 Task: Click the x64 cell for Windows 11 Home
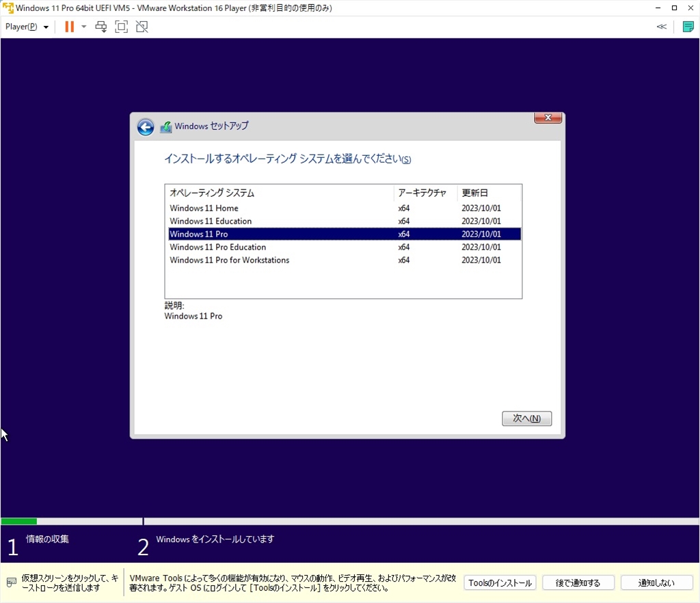pyautogui.click(x=404, y=208)
